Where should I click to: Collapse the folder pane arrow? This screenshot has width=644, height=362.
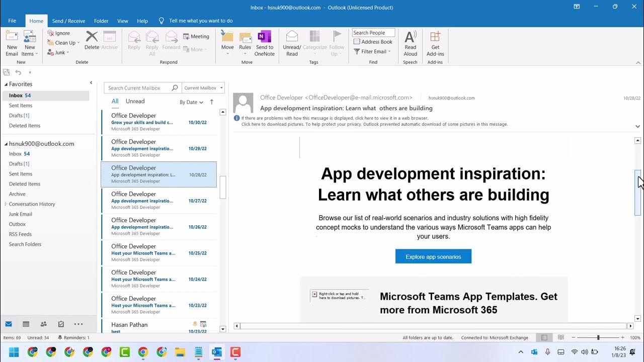91,82
